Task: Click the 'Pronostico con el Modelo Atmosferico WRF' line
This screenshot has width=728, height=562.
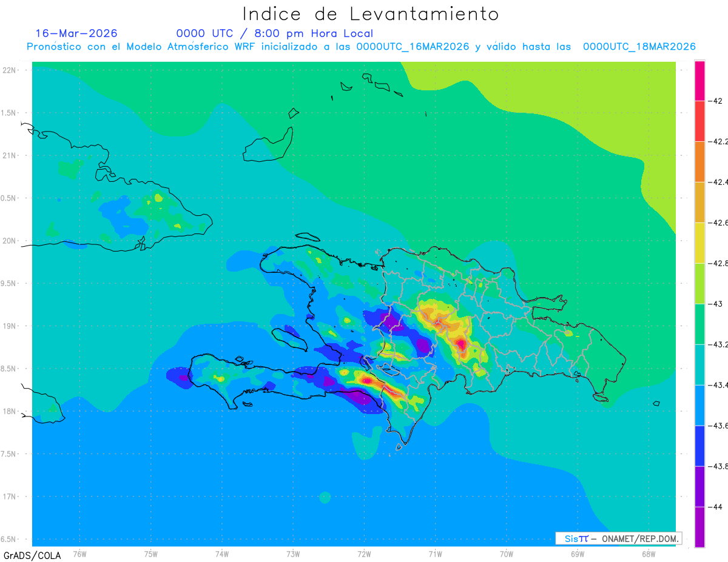Action: click(361, 47)
